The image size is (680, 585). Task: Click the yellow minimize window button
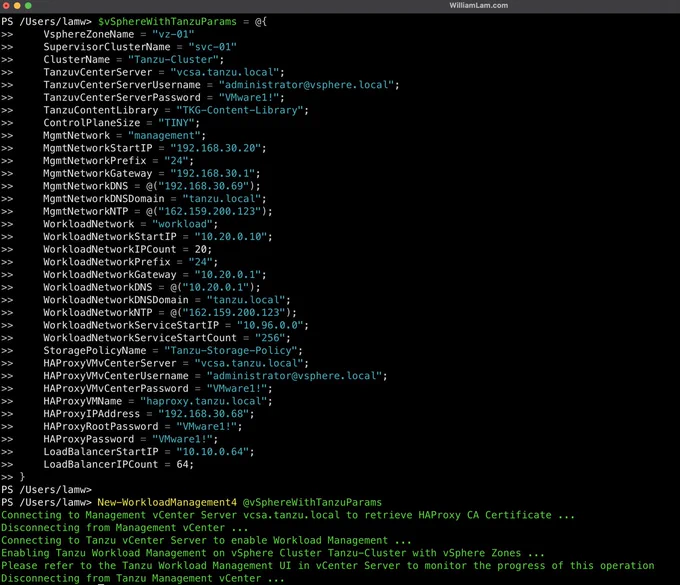pyautogui.click(x=17, y=6)
